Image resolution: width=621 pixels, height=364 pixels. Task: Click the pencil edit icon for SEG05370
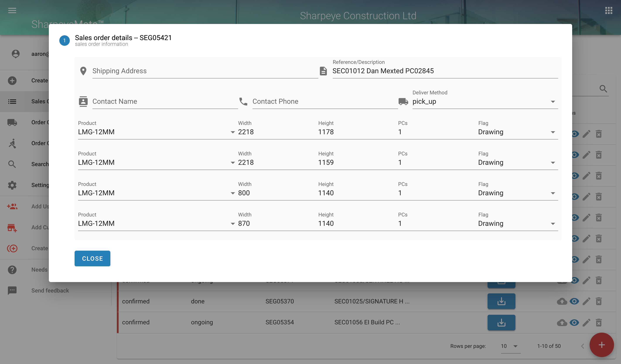pyautogui.click(x=586, y=301)
